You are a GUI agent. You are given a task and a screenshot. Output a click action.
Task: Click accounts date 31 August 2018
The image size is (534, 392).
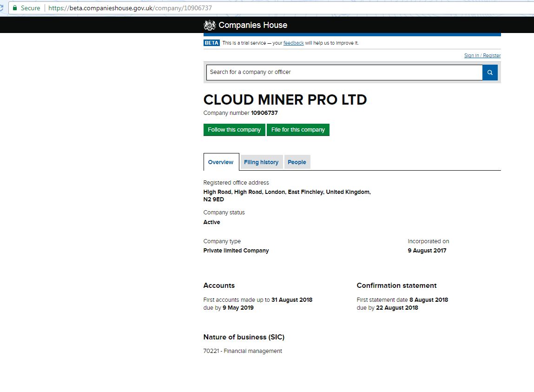pyautogui.click(x=292, y=299)
